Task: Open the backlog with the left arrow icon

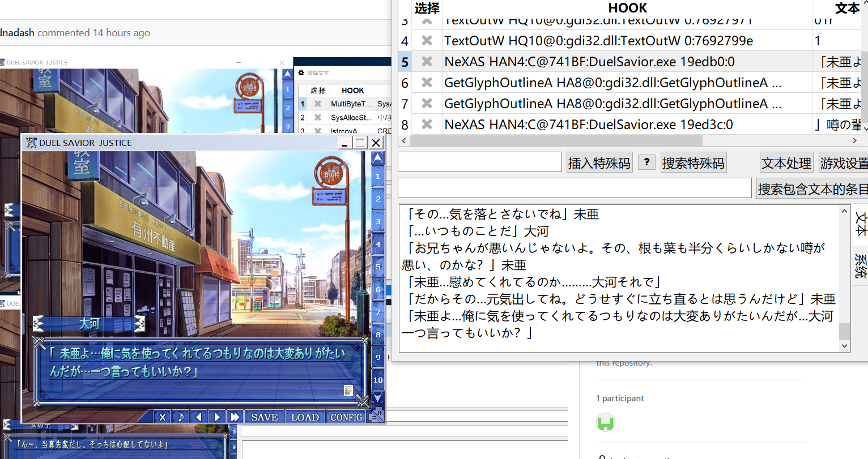Action: pyautogui.click(x=199, y=416)
